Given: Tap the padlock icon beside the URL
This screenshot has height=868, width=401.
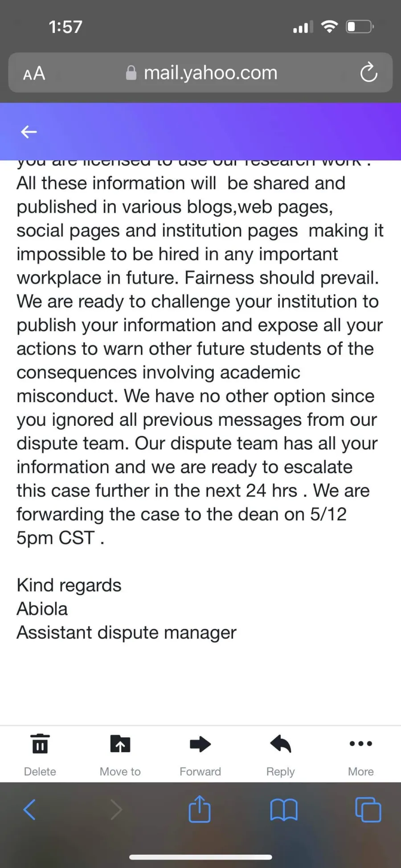Looking at the screenshot, I should 131,73.
